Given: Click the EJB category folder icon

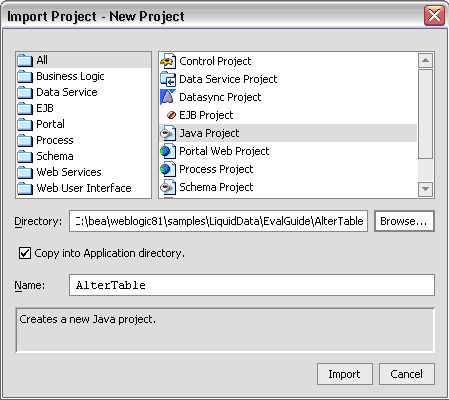Looking at the screenshot, I should pyautogui.click(x=25, y=108).
